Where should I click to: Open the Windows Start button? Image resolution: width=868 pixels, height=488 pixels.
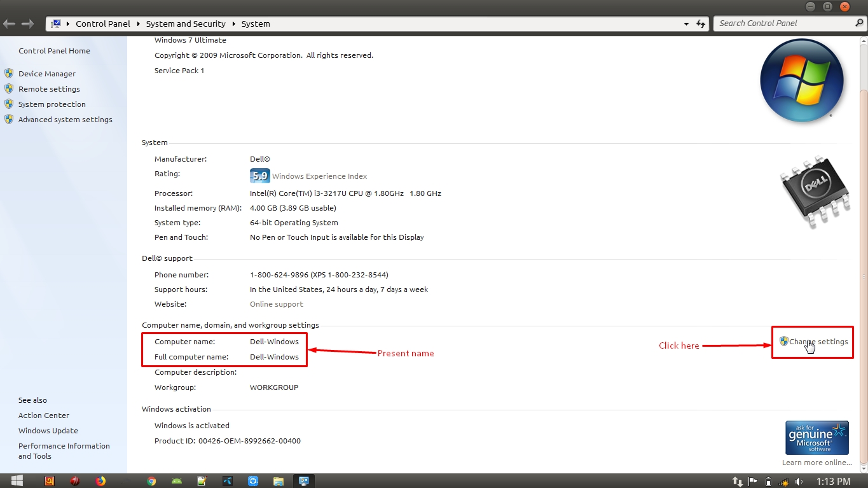(17, 480)
